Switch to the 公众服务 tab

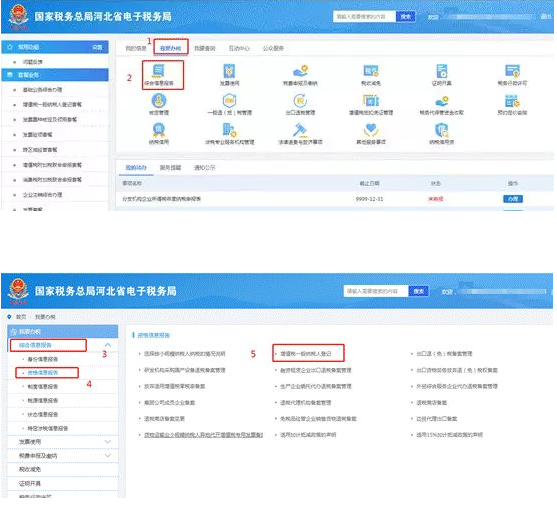pyautogui.click(x=273, y=48)
